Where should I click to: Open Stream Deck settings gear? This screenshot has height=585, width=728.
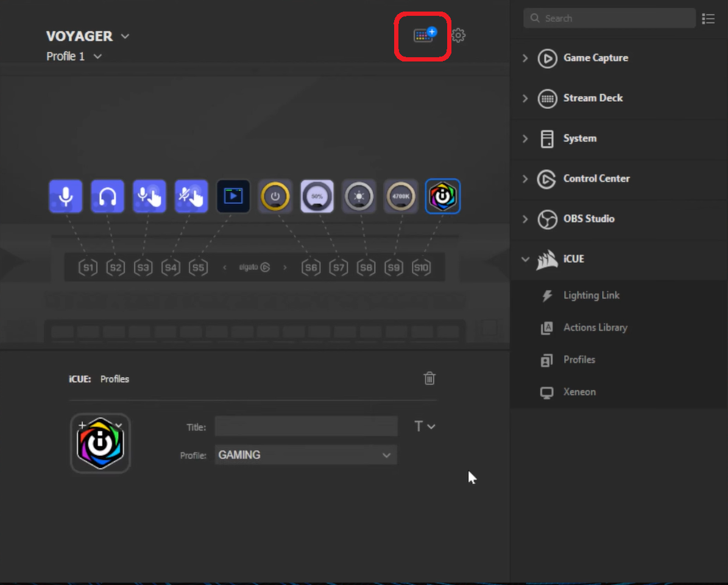pos(458,35)
